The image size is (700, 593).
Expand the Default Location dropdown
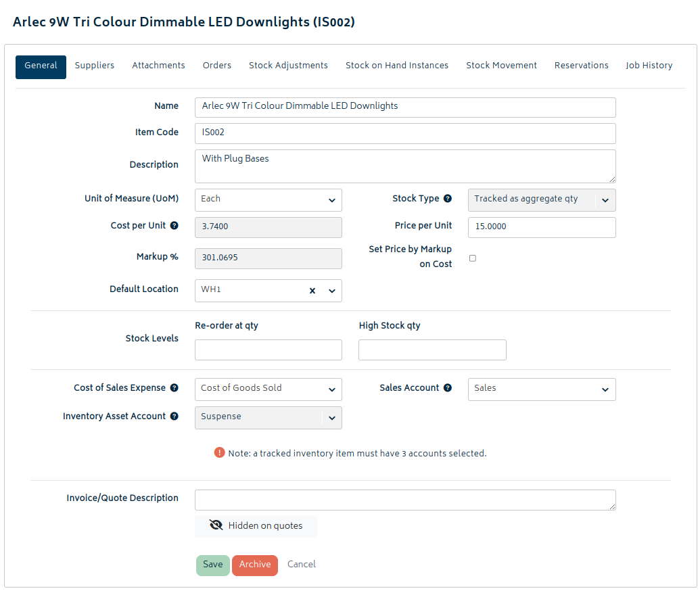pyautogui.click(x=331, y=291)
